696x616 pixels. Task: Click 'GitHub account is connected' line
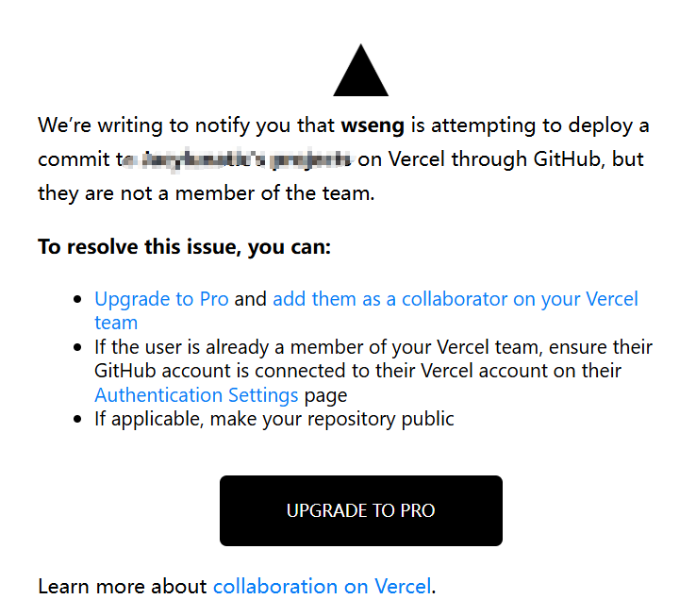(x=357, y=371)
